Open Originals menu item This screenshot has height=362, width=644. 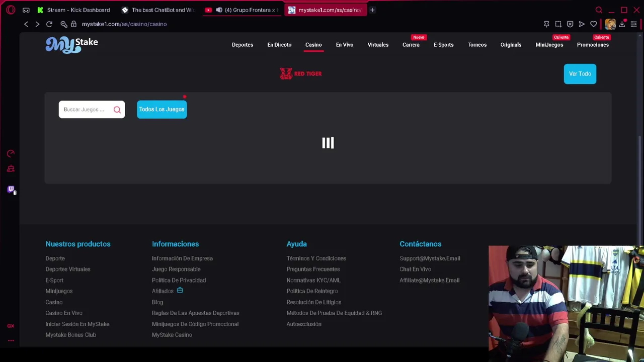tap(511, 45)
